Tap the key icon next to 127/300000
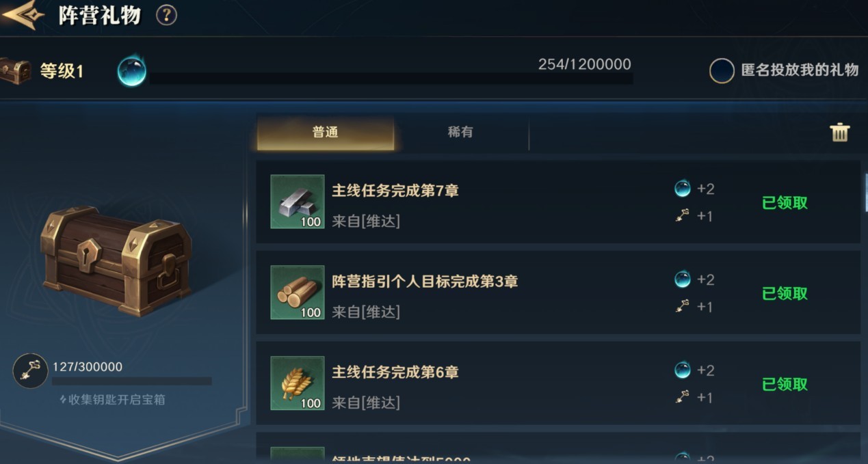This screenshot has width=868, height=464. tap(30, 371)
